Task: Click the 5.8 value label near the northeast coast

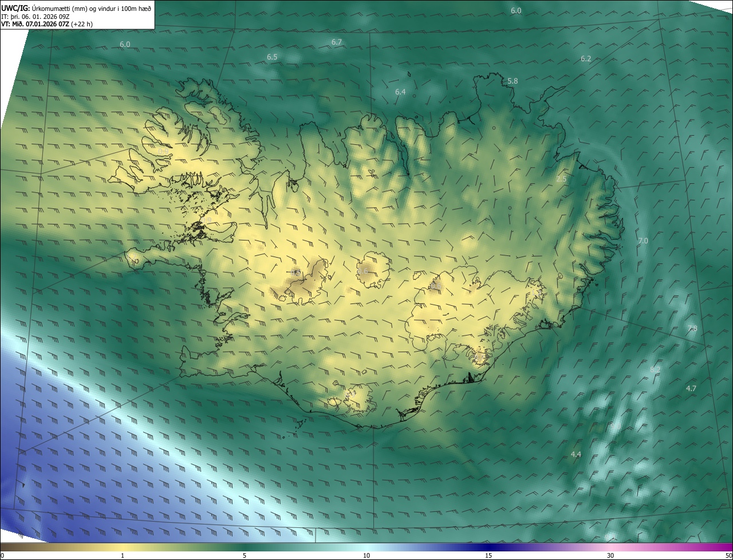Action: coord(513,81)
